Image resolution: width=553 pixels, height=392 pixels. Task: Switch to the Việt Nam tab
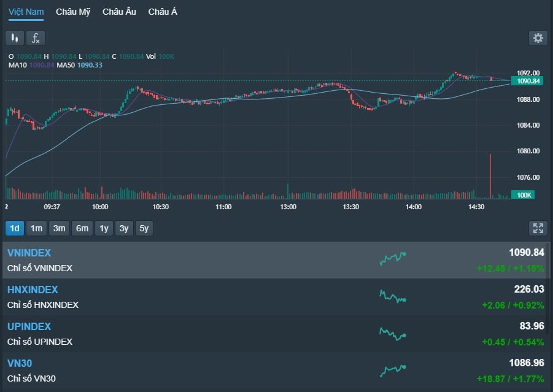click(26, 12)
